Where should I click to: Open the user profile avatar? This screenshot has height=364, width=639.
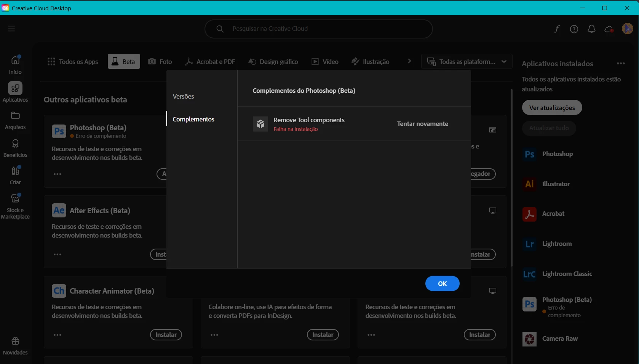[x=627, y=29]
